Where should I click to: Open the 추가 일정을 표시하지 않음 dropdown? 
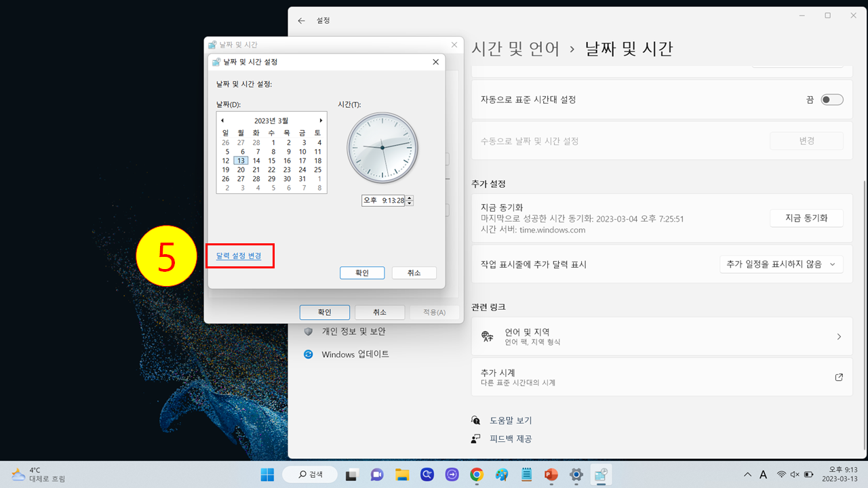click(x=781, y=264)
